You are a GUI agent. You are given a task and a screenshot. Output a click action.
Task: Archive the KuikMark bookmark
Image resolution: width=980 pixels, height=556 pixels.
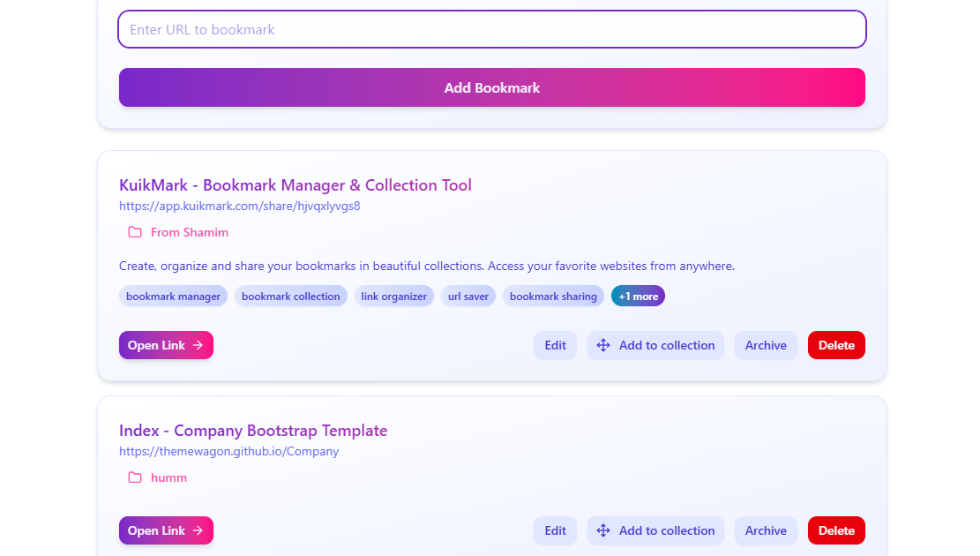765,345
